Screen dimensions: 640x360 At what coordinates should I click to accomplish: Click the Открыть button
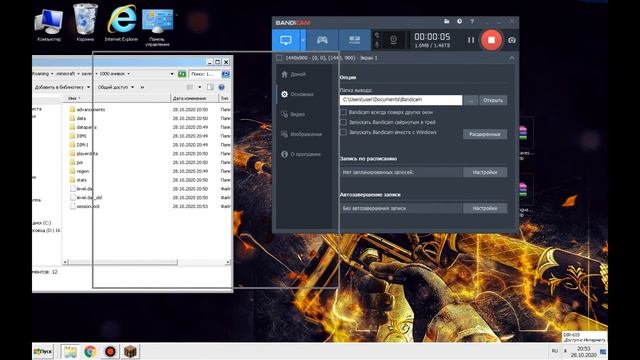click(493, 100)
